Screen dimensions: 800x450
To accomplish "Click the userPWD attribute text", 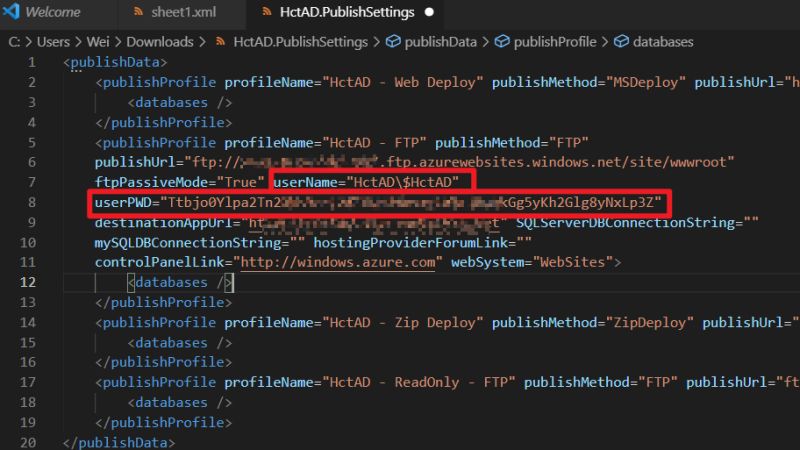I will point(378,203).
